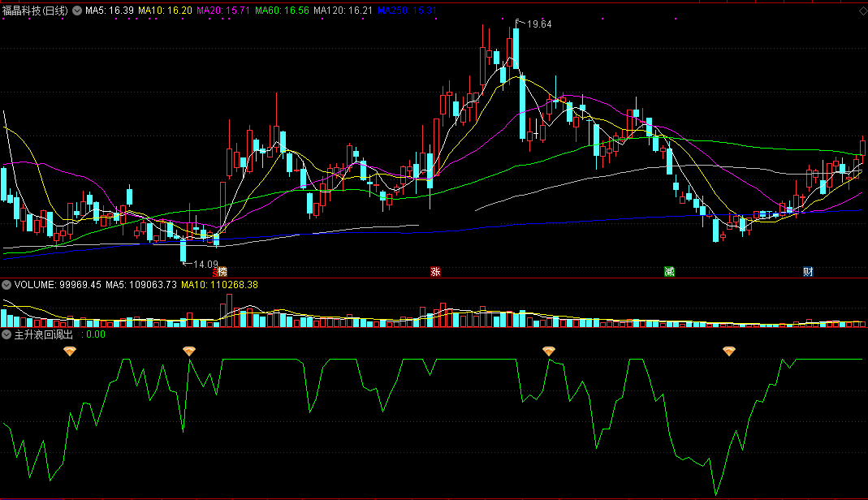The width and height of the screenshot is (868, 500).
Task: Expand the VOLUME indicator dropdown arrow
Action: (x=6, y=285)
